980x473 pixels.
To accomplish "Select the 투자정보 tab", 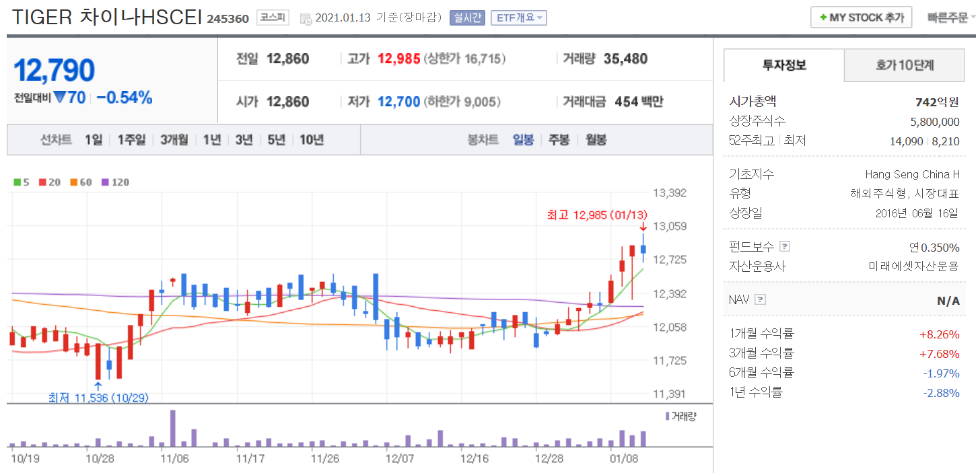I will coord(784,65).
